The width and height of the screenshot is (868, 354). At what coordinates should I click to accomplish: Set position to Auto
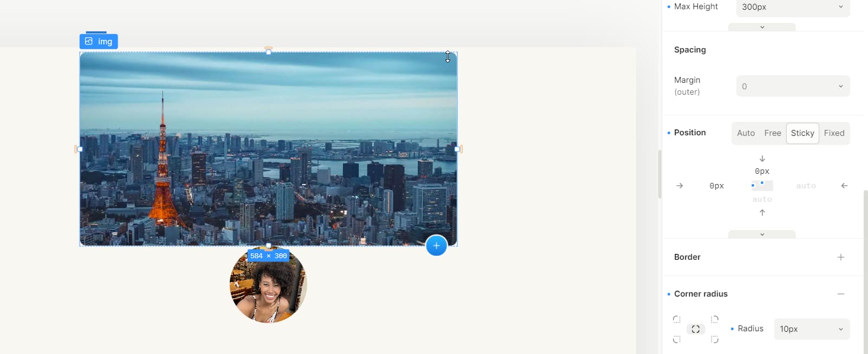pos(746,133)
